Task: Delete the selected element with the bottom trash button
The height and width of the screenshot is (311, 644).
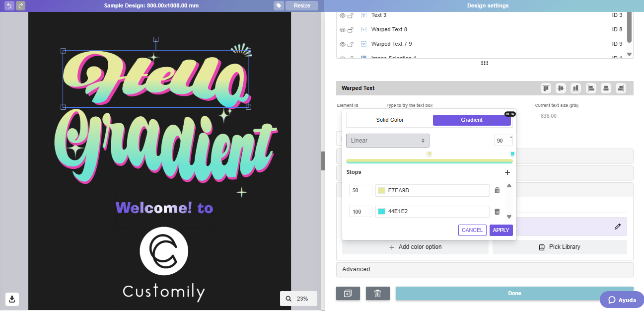Action: (x=378, y=294)
